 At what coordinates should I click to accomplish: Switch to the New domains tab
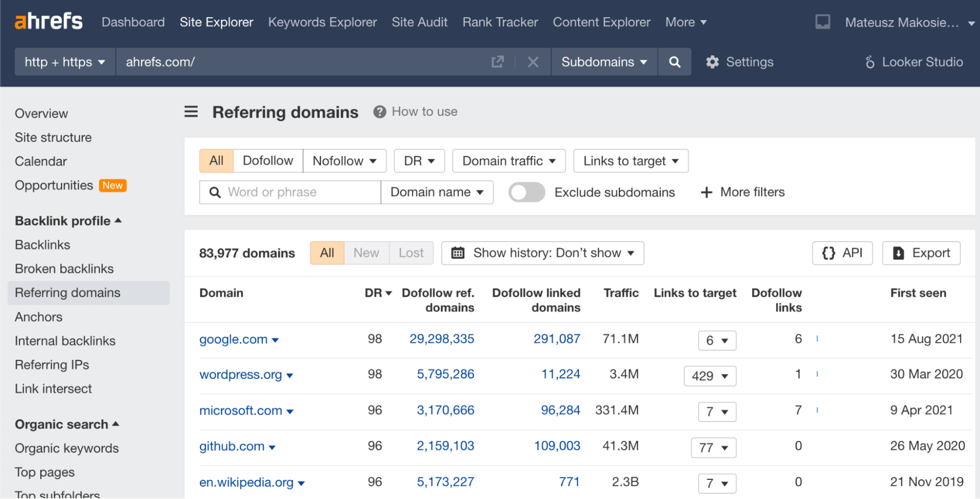click(x=366, y=253)
